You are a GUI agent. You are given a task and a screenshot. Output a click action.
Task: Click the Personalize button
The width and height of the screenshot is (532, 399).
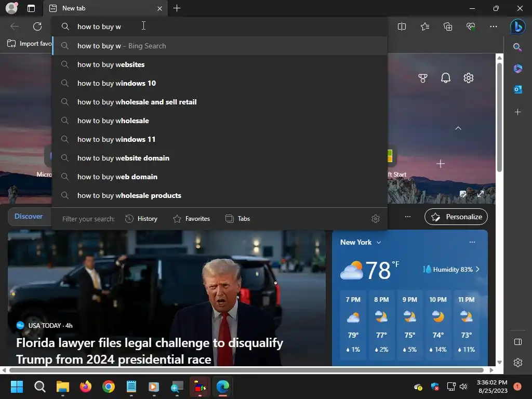coord(456,217)
